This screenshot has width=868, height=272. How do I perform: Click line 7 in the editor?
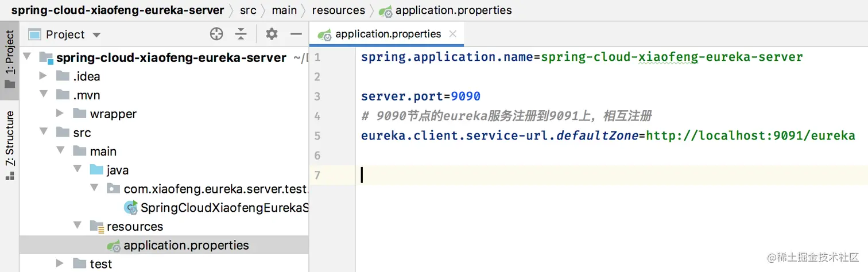(517, 175)
